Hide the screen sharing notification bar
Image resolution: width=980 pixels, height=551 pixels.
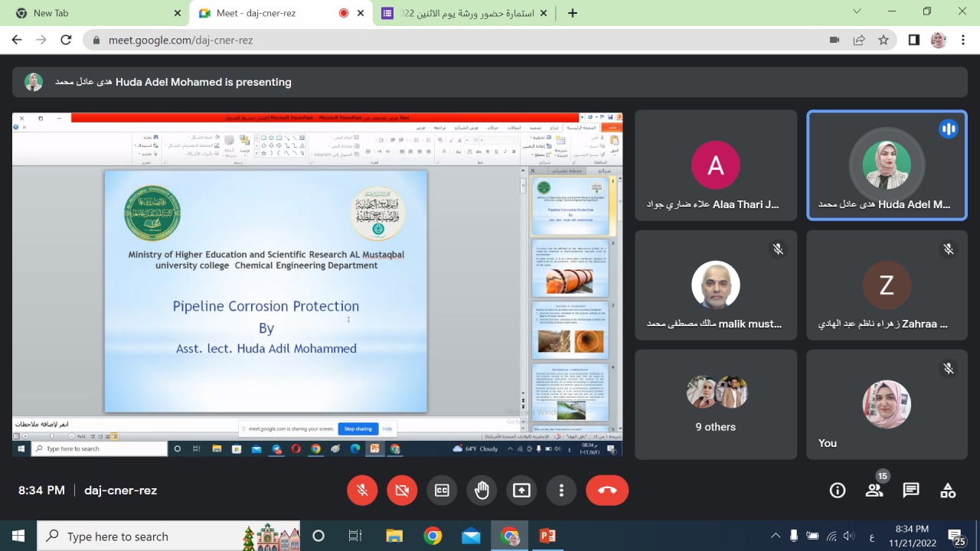(387, 429)
